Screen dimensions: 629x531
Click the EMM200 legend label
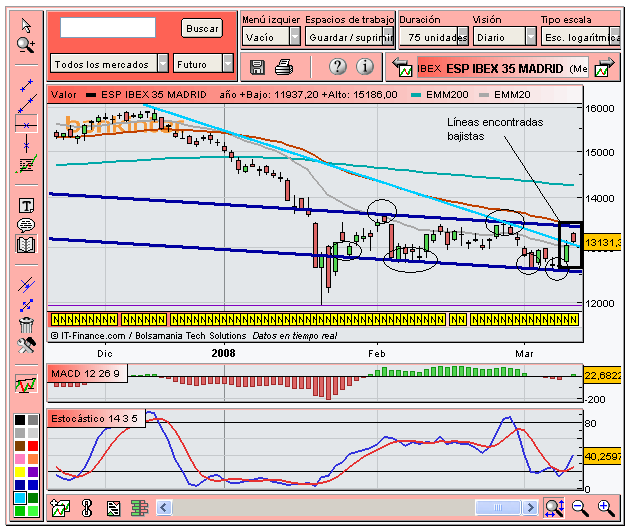tap(447, 95)
